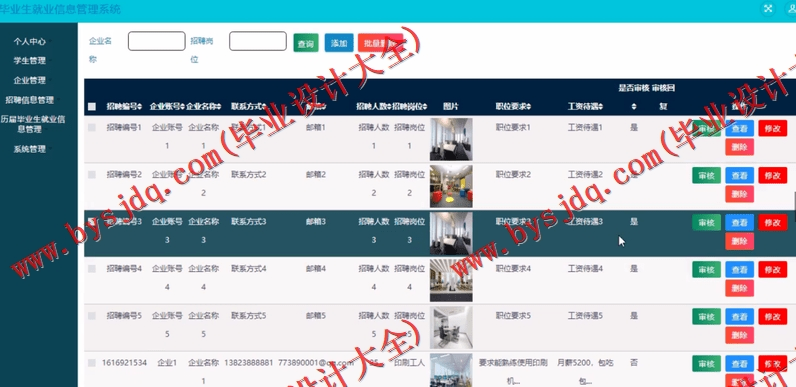Click 删除 button for 招聘编号2 row

pyautogui.click(x=739, y=194)
